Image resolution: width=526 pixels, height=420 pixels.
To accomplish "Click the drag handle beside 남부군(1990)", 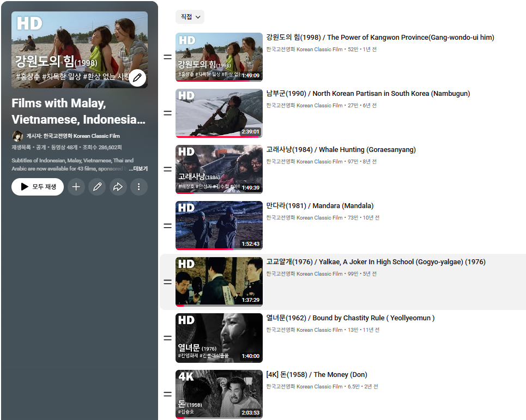I will pyautogui.click(x=168, y=113).
